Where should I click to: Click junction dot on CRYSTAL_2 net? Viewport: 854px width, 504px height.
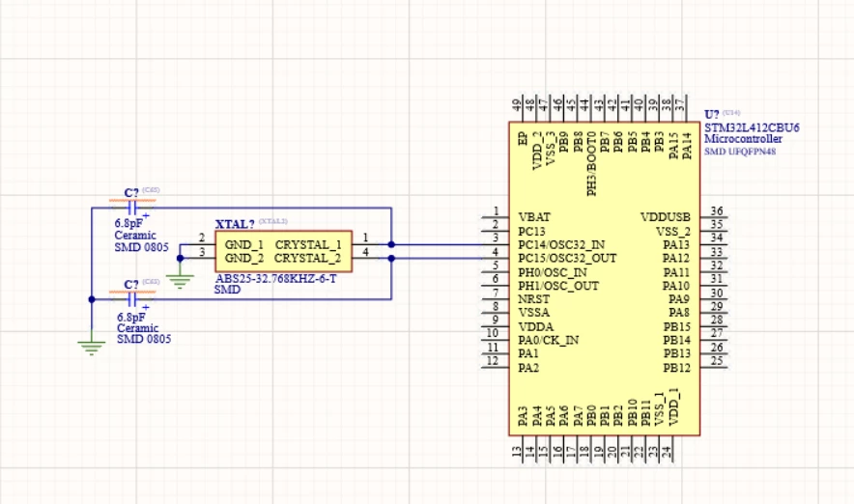click(391, 258)
